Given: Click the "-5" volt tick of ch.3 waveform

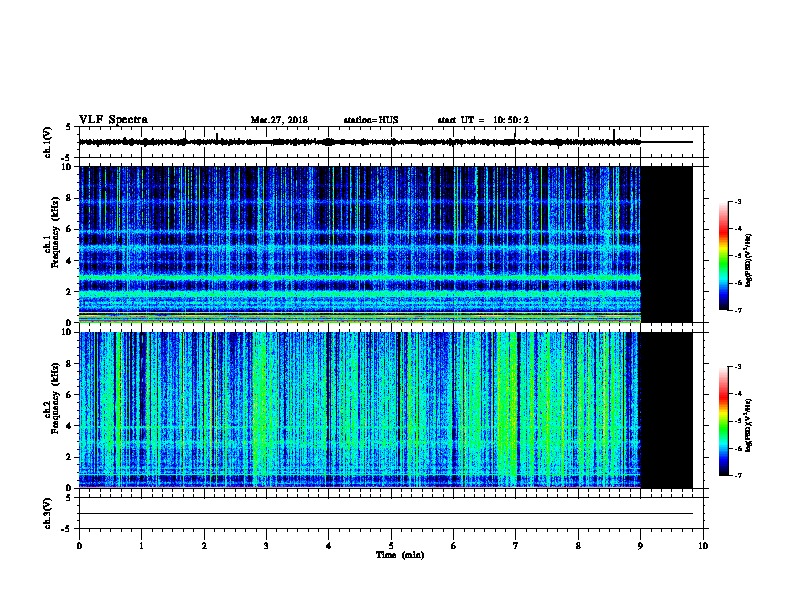Looking at the screenshot, I should (x=67, y=529).
